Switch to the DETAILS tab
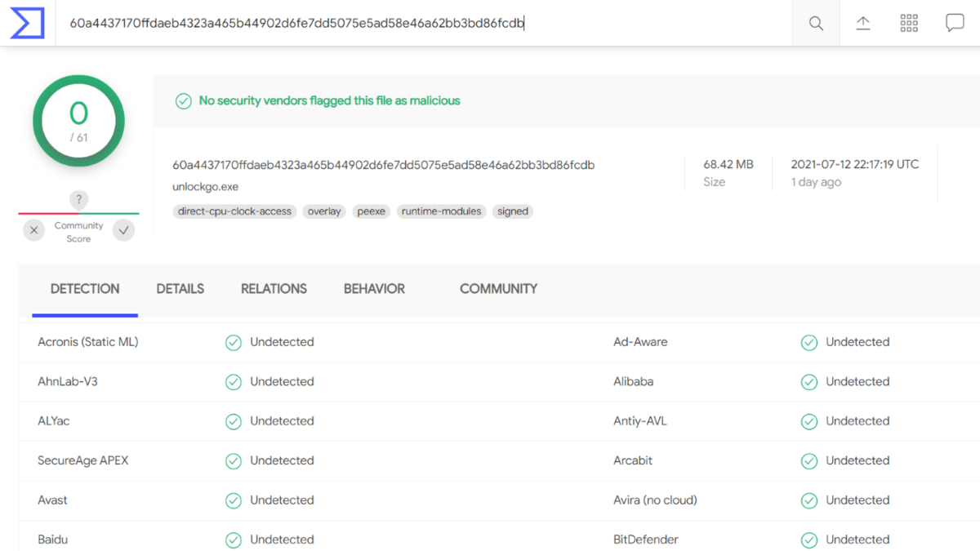This screenshot has width=980, height=551. [180, 288]
